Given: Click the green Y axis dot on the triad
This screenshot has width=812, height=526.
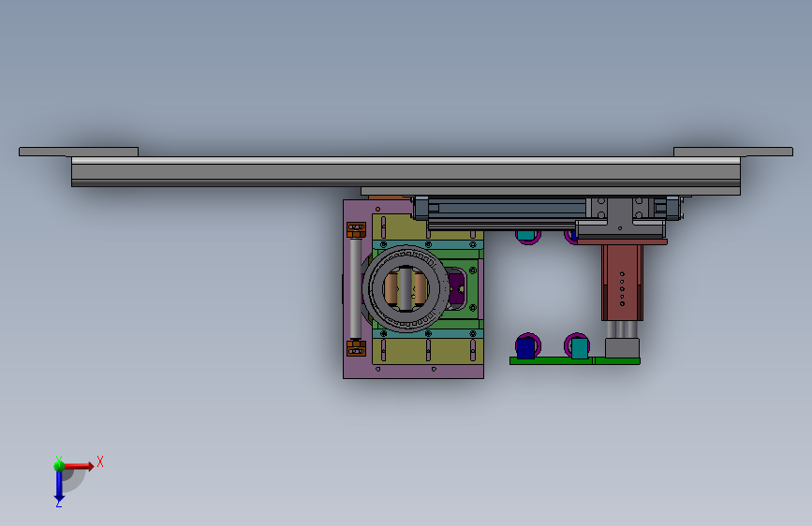Looking at the screenshot, I should 59,465.
